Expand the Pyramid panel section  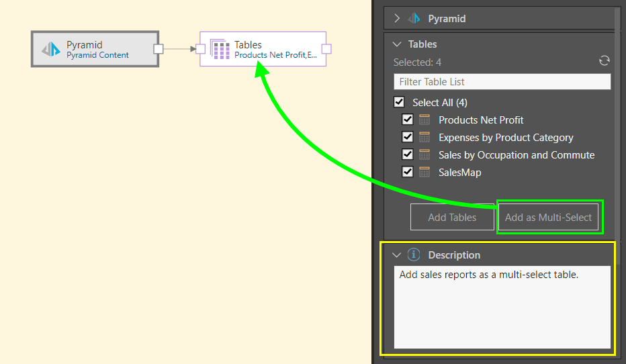coord(397,19)
